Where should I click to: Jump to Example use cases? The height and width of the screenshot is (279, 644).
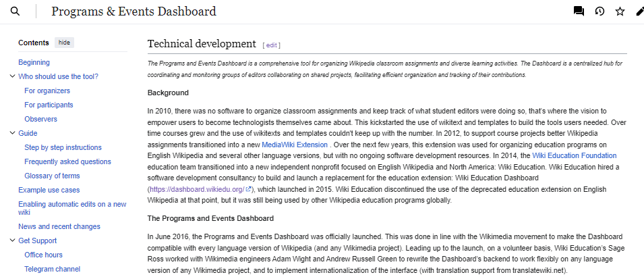coord(49,190)
